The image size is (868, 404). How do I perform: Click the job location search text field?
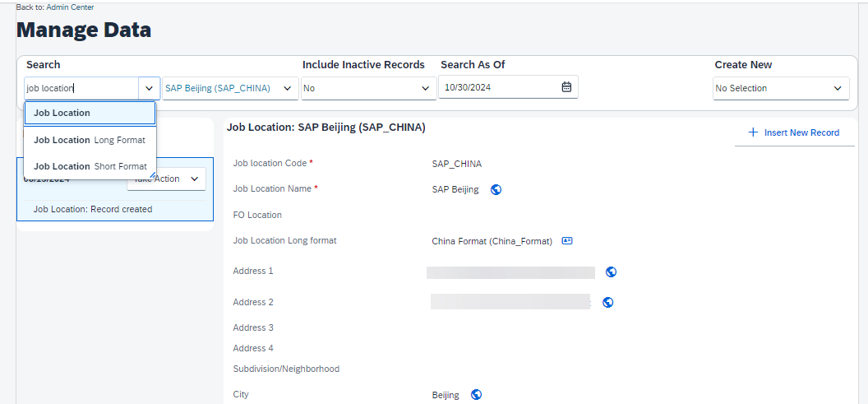[x=82, y=88]
